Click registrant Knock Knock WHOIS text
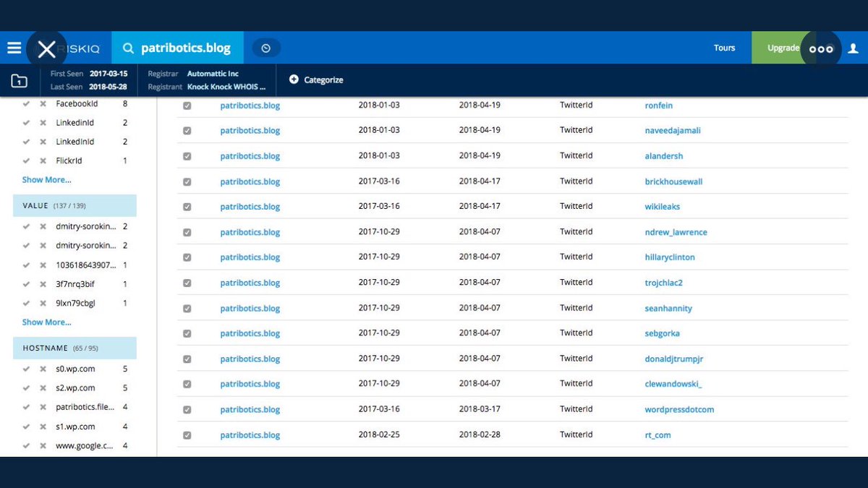 tap(226, 87)
